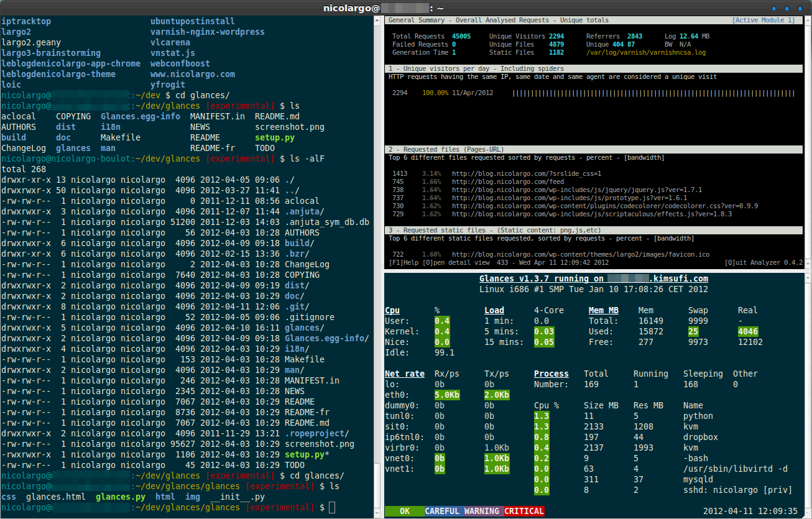The image size is (812, 519).
Task: Click the 11/Apr/2012 visitors bar graph
Action: pos(653,93)
